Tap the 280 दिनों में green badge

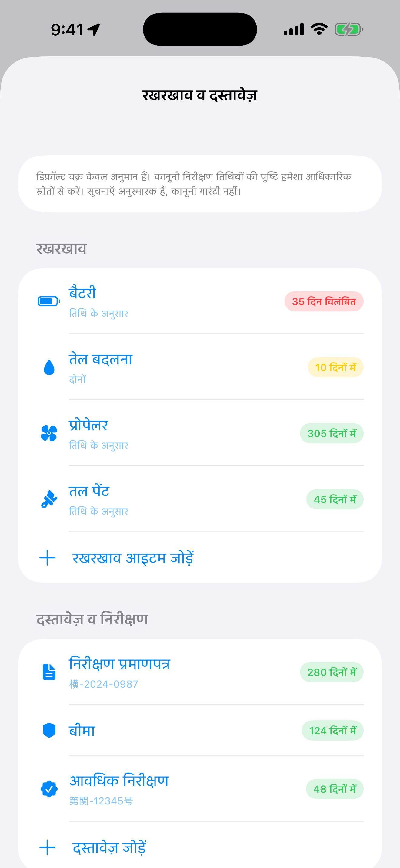pos(332,672)
